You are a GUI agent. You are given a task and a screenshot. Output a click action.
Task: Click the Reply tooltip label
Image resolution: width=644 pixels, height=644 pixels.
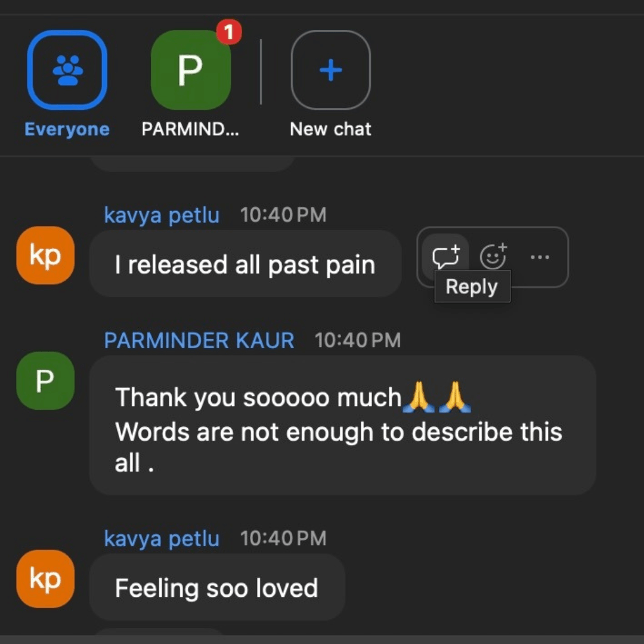click(x=472, y=286)
